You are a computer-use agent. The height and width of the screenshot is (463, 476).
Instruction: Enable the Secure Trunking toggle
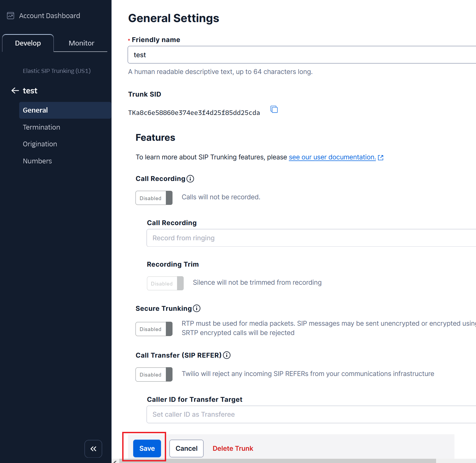coord(154,329)
